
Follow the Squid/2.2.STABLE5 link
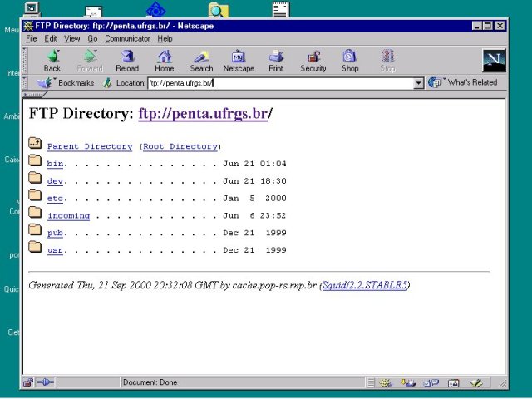[364, 285]
